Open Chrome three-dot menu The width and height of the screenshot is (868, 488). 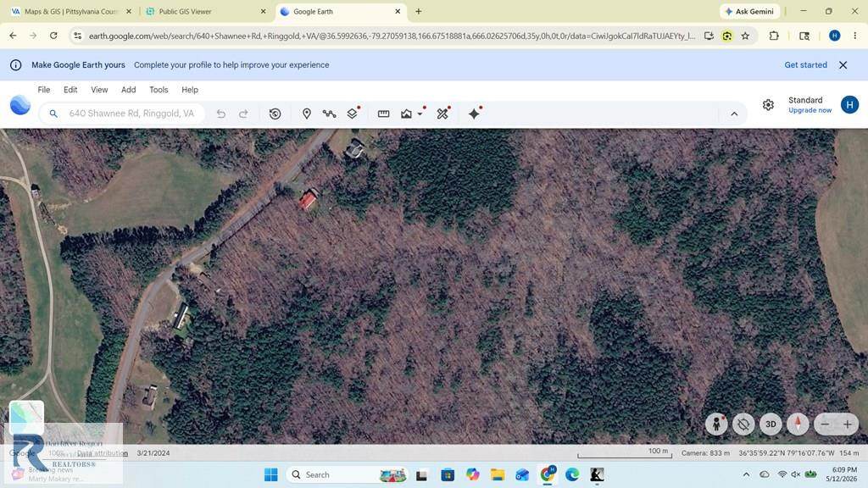pos(855,36)
